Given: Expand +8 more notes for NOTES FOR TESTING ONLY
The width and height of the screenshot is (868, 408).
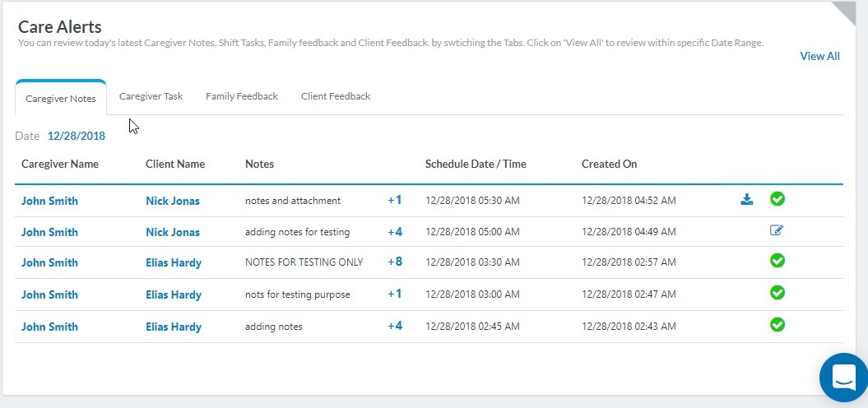Looking at the screenshot, I should point(395,262).
